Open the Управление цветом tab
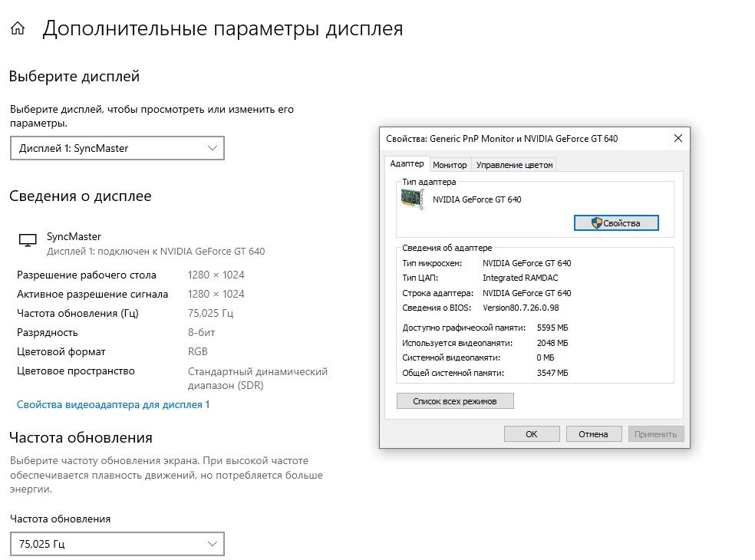 click(x=514, y=165)
